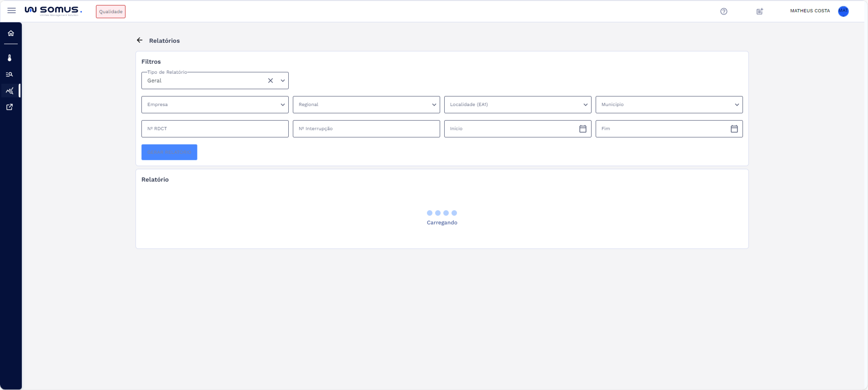868x390 pixels.
Task: Open the news notes icon in header
Action: [x=760, y=11]
